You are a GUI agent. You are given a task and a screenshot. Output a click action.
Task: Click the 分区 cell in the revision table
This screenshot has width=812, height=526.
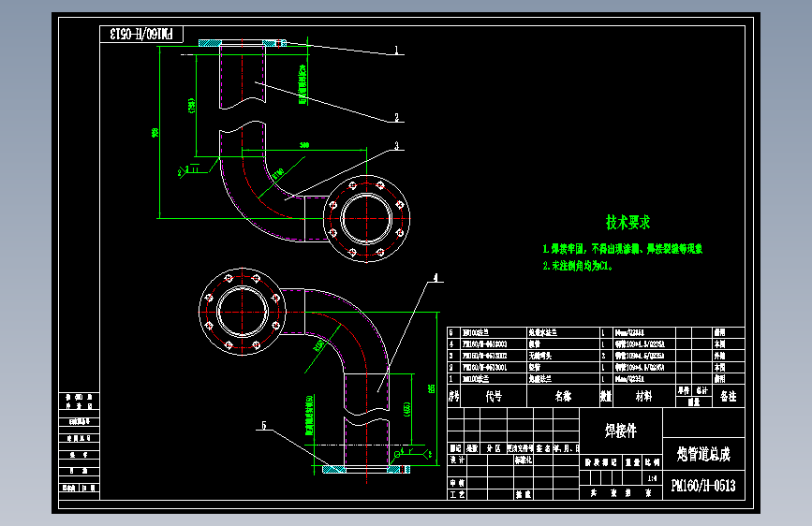tap(494, 448)
